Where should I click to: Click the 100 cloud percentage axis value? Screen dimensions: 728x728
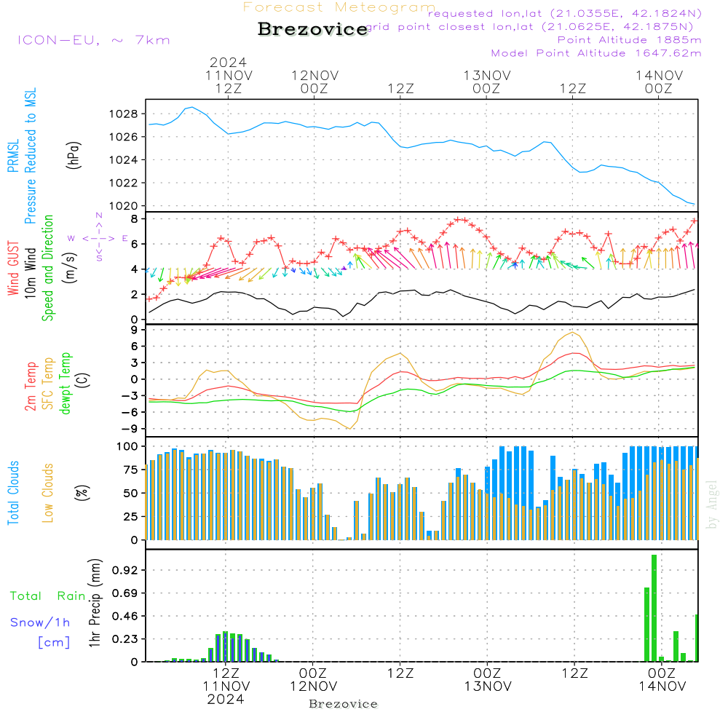(127, 446)
